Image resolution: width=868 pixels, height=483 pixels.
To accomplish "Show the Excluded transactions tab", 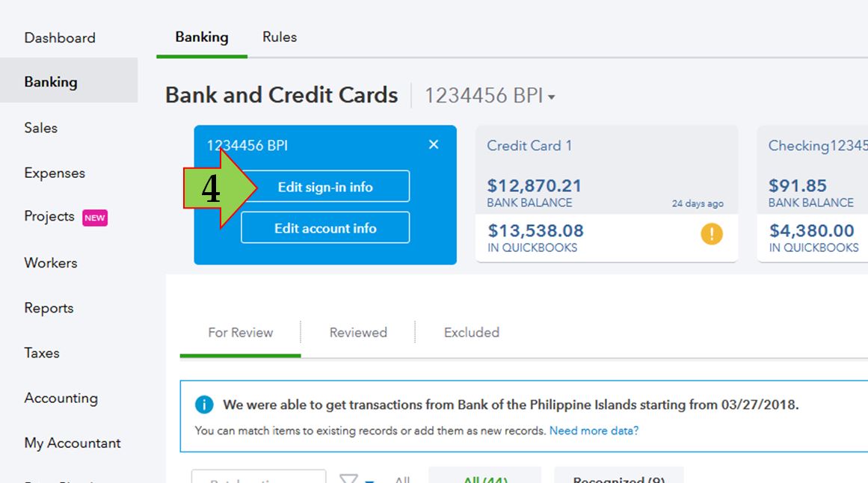I will click(471, 333).
